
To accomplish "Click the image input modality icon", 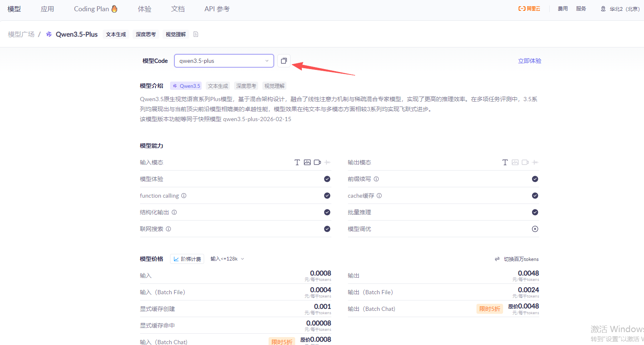I will click(x=307, y=162).
